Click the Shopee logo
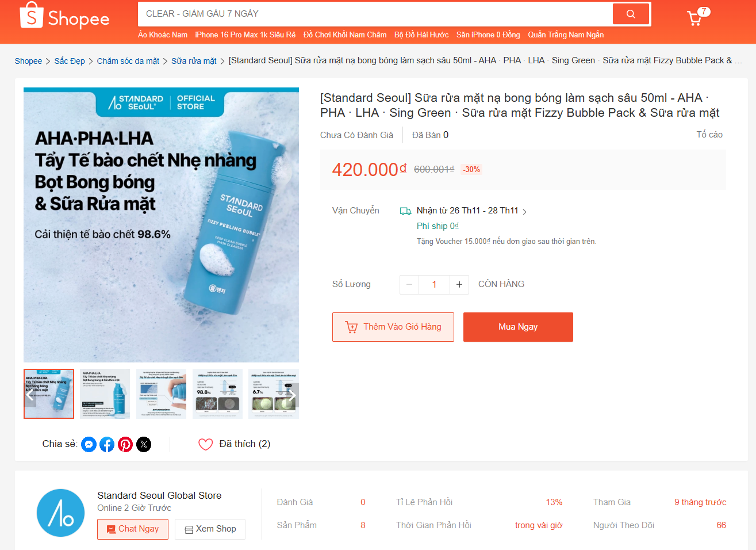This screenshot has width=756, height=550. click(x=64, y=16)
